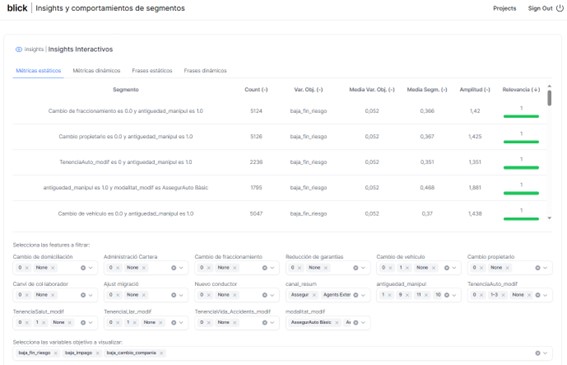
Task: Expand the Reducción de garantías dropdown chevron
Action: tap(363, 268)
